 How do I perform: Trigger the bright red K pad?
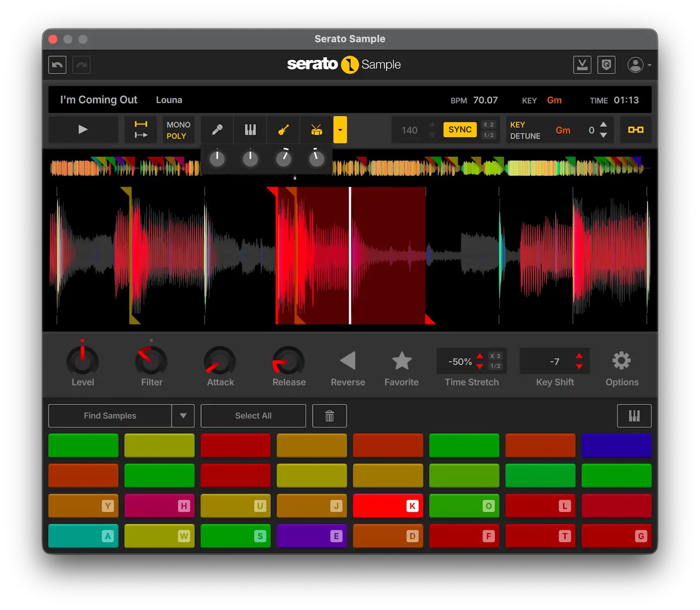pos(388,506)
